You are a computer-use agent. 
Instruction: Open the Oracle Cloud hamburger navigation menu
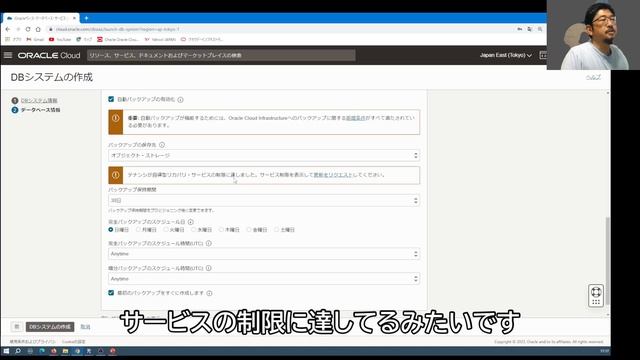click(8, 55)
